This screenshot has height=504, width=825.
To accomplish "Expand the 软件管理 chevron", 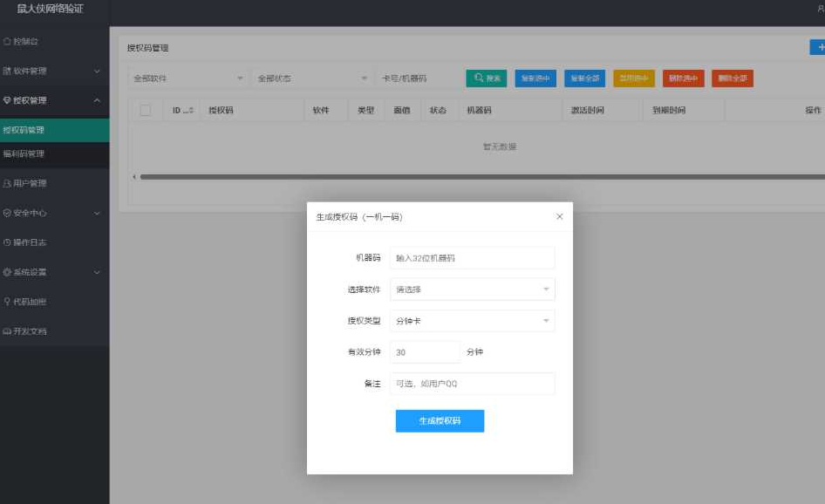I will (x=97, y=71).
